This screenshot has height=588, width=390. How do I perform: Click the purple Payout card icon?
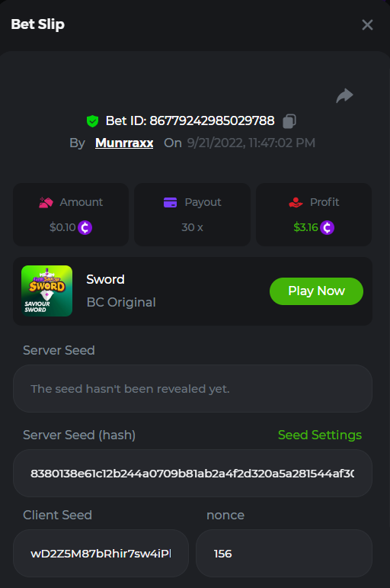171,203
